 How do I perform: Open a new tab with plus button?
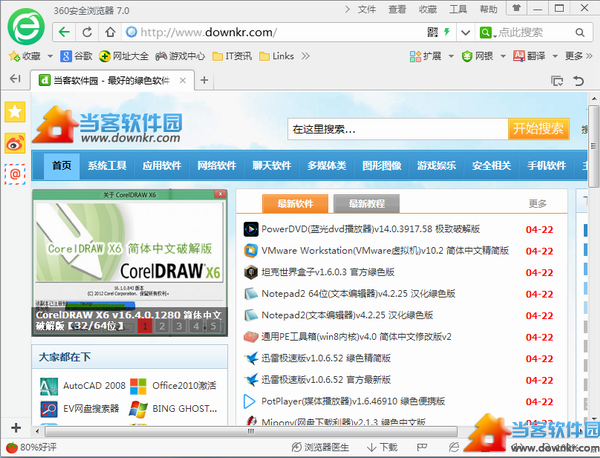tap(204, 80)
